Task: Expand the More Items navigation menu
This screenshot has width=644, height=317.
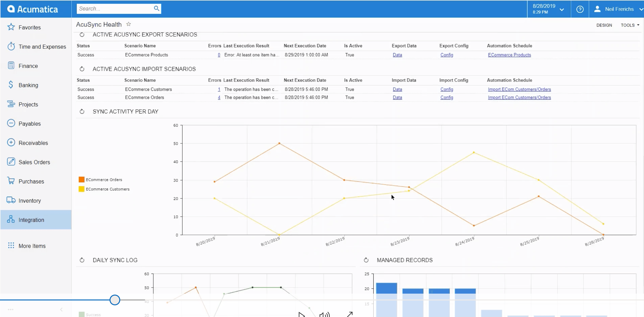Action: click(x=32, y=246)
